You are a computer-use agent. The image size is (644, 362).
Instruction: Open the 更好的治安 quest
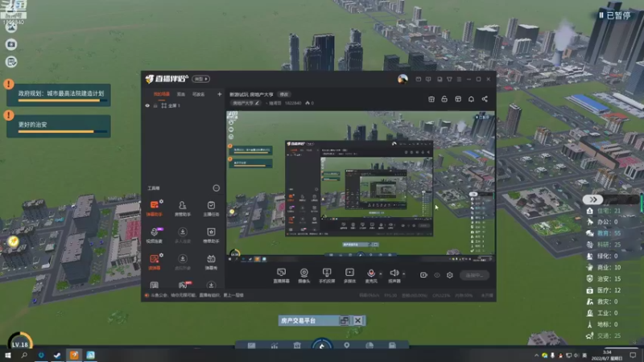click(x=59, y=126)
